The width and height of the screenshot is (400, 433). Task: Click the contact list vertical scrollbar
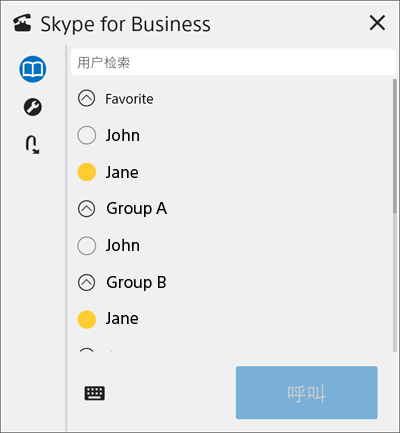(395, 215)
